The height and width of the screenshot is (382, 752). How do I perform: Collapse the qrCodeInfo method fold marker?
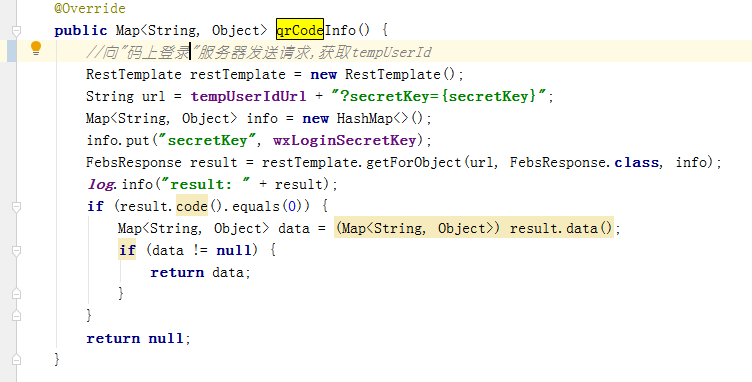[x=16, y=31]
